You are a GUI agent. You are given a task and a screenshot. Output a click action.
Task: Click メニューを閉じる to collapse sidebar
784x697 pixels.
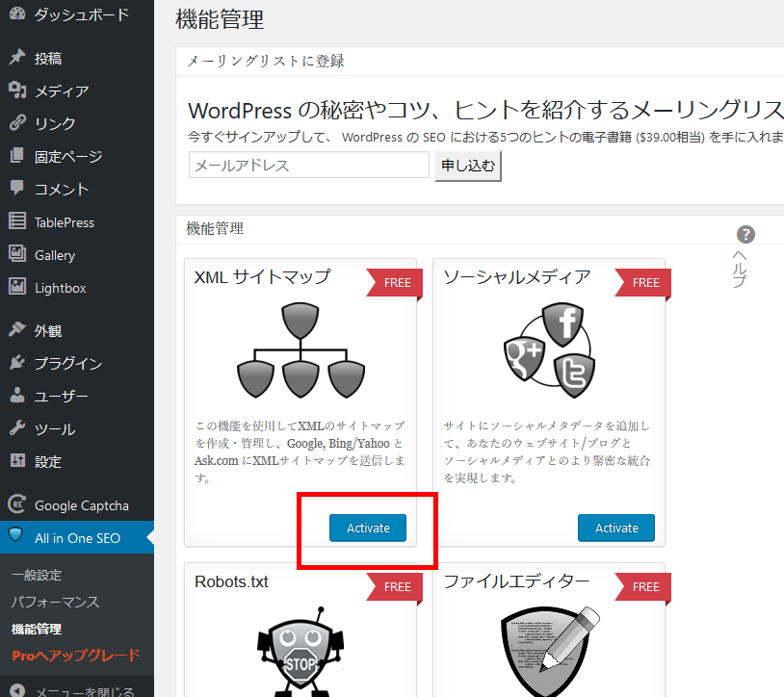point(85,691)
